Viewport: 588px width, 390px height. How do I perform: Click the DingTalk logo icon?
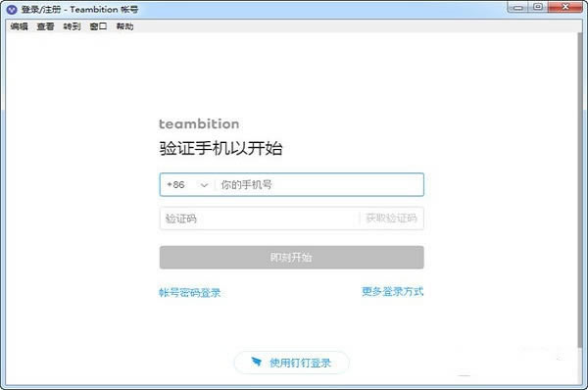(x=256, y=362)
